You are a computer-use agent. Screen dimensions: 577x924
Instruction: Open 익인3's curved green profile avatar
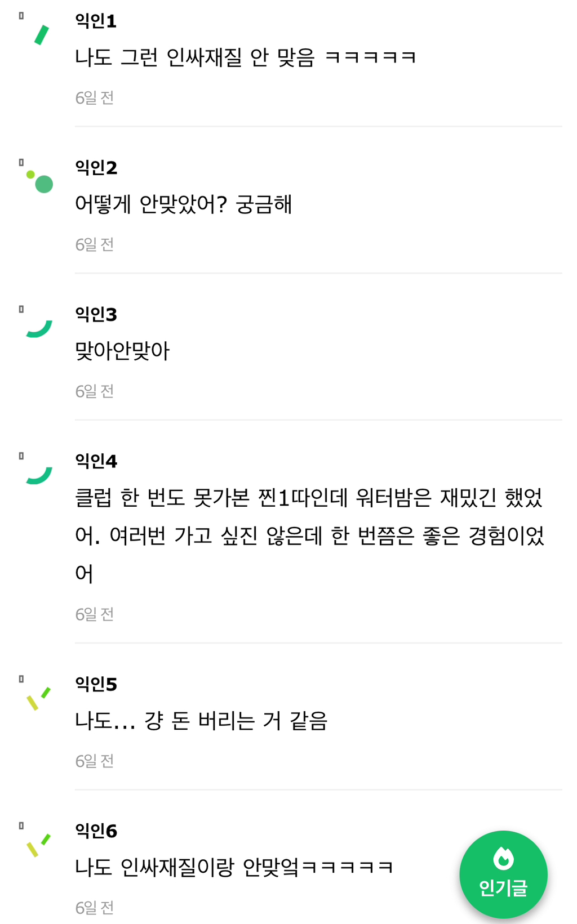[39, 328]
